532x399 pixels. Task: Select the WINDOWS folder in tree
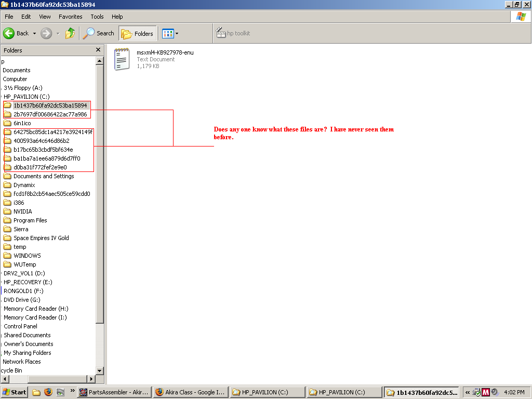click(27, 256)
